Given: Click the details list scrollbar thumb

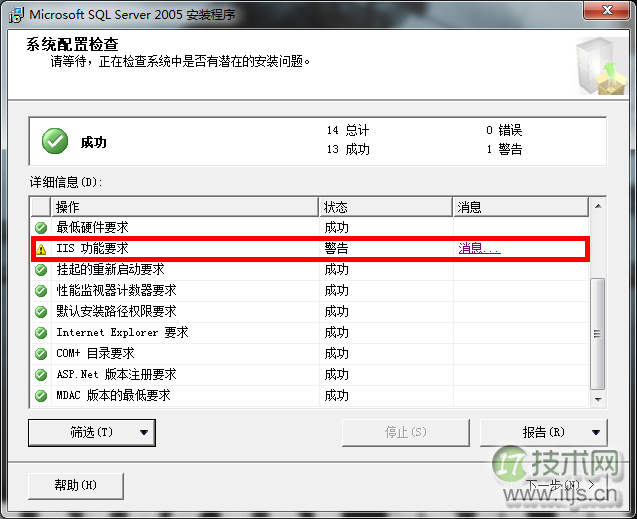Looking at the screenshot, I should pos(597,334).
